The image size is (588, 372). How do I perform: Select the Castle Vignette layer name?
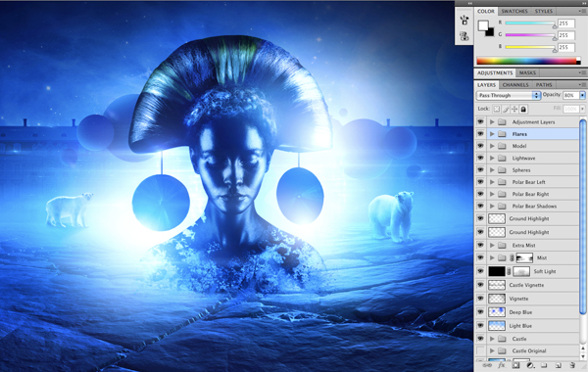pos(526,285)
